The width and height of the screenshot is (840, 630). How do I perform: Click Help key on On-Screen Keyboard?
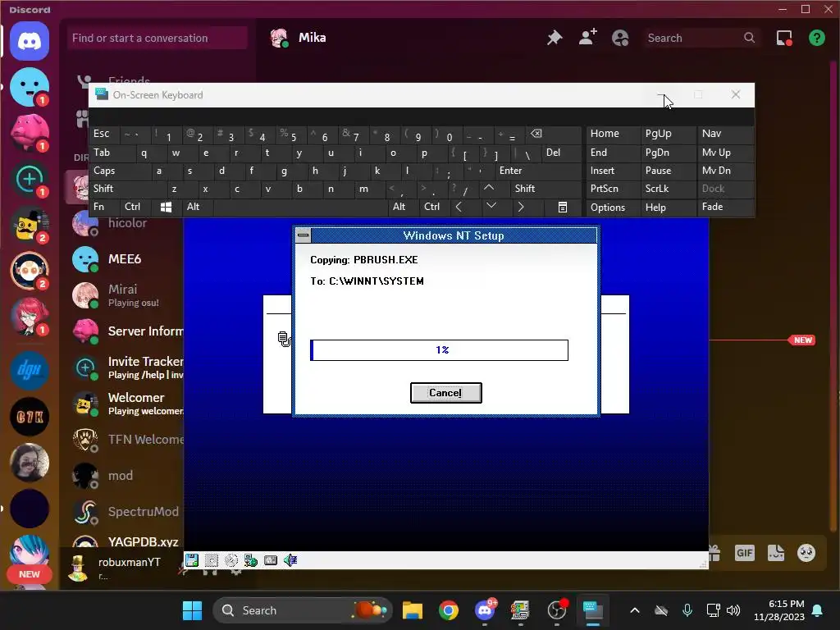(x=668, y=208)
